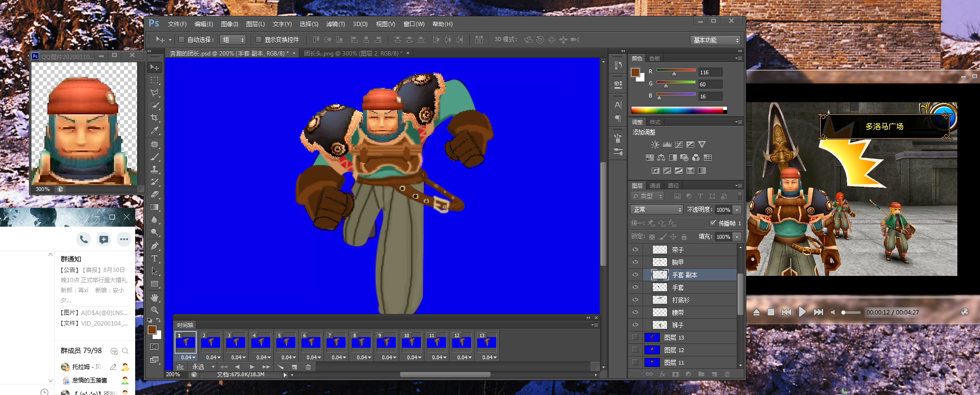Select the Type tool

coord(154,259)
